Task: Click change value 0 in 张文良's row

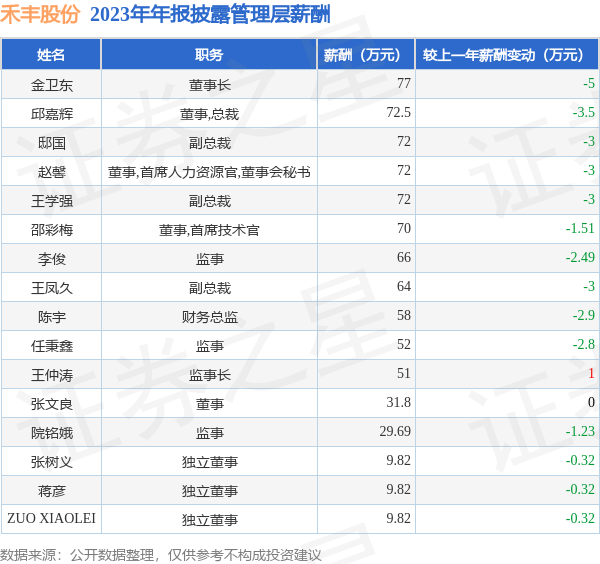Action: 591,402
